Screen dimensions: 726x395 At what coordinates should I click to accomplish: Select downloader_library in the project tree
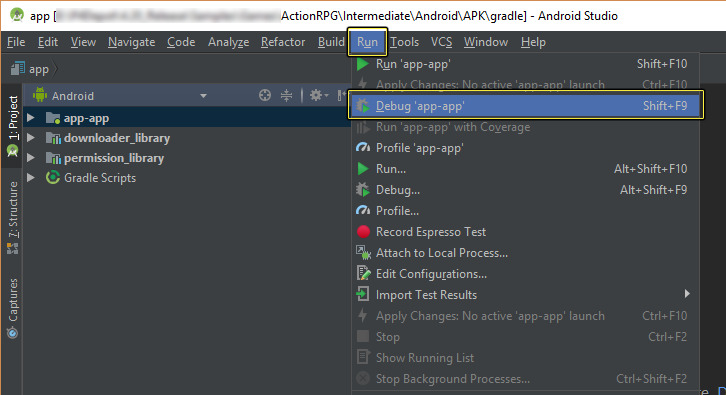coord(117,138)
